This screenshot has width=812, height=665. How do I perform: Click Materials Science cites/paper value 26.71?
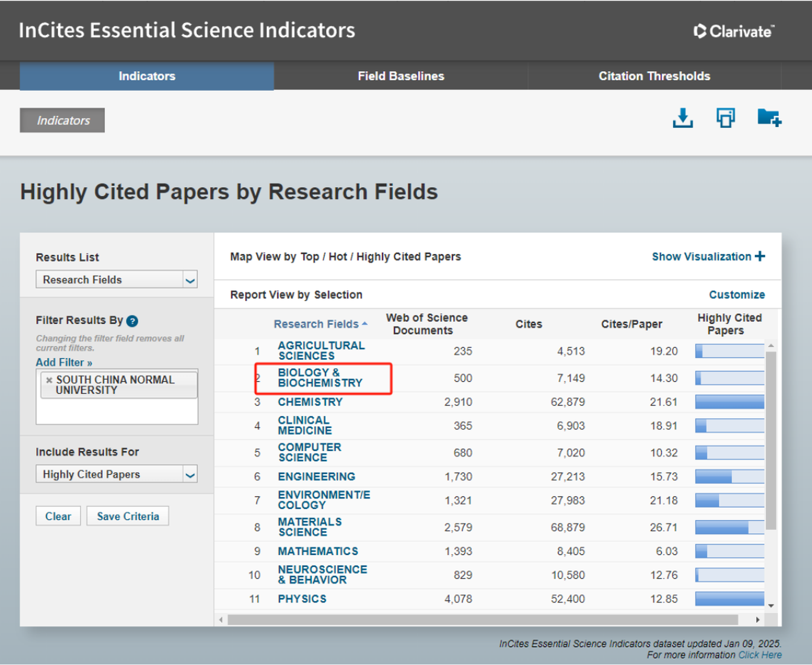point(664,527)
